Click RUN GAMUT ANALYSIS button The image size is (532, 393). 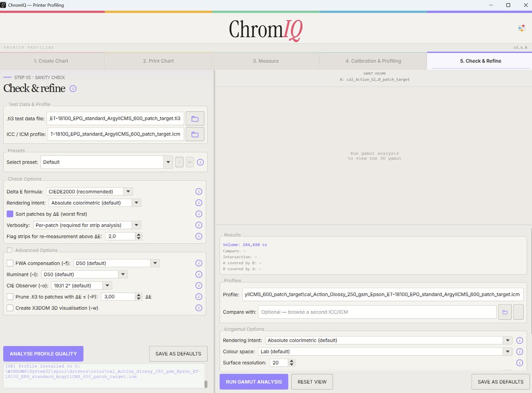tap(254, 381)
